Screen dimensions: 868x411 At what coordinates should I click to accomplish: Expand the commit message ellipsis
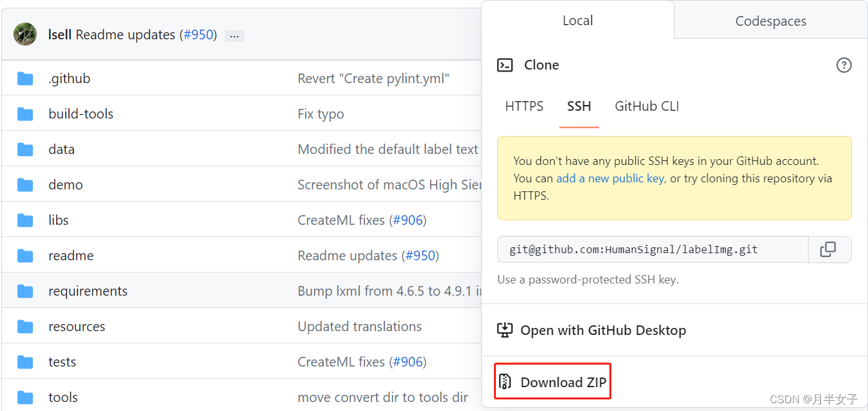pos(234,36)
